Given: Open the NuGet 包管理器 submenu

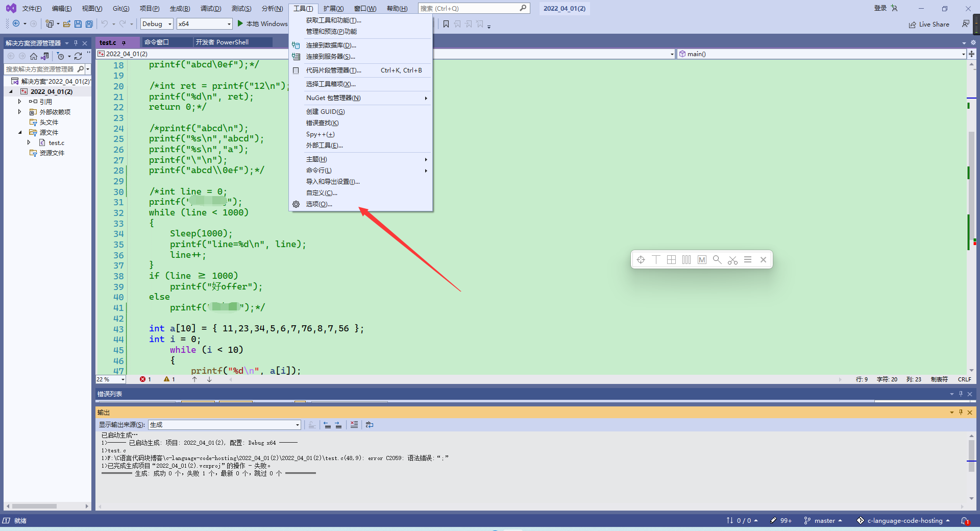Looking at the screenshot, I should (x=361, y=98).
